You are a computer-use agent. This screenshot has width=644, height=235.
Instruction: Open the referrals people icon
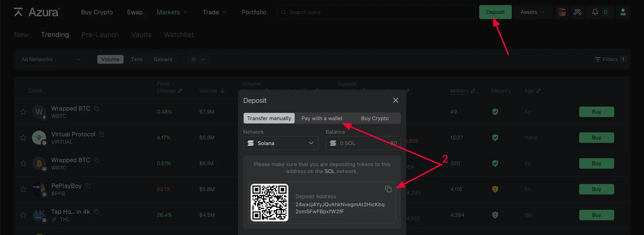coord(578,12)
